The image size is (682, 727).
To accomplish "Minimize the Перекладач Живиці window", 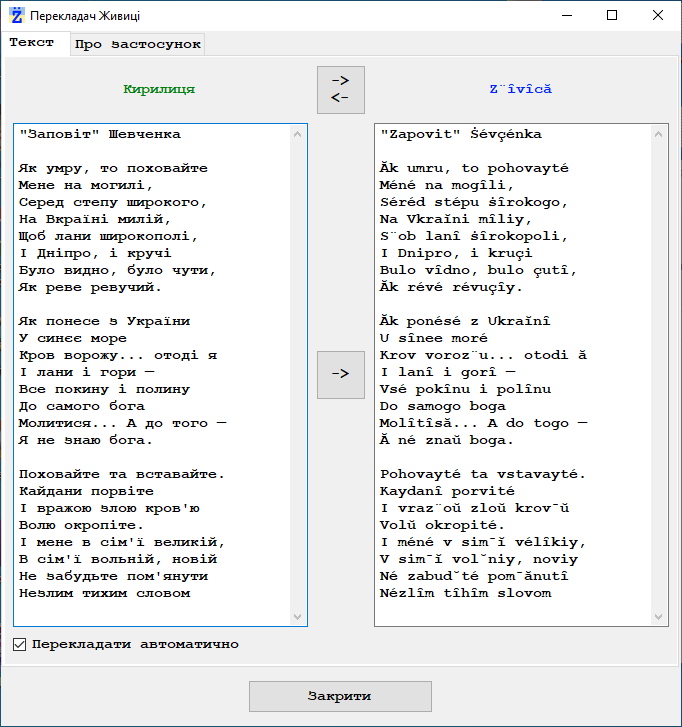I will coord(565,15).
